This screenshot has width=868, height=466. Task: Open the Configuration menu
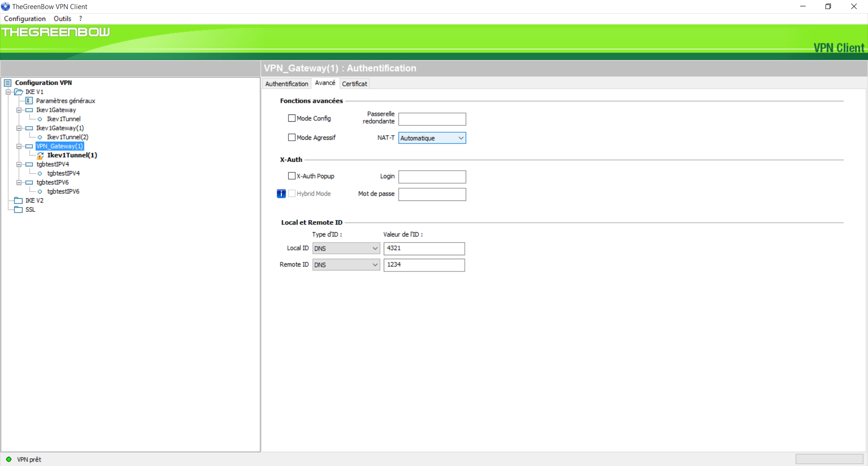pyautogui.click(x=25, y=19)
